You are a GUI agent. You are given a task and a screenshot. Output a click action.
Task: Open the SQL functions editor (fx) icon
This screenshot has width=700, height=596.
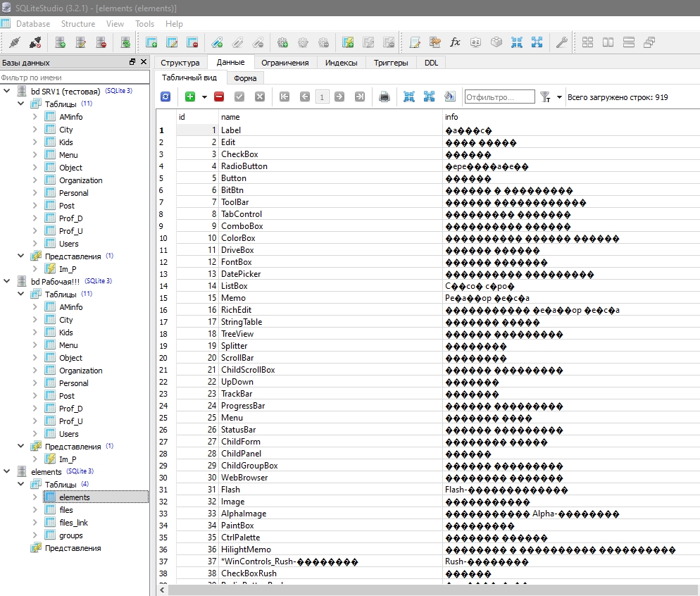tap(455, 42)
